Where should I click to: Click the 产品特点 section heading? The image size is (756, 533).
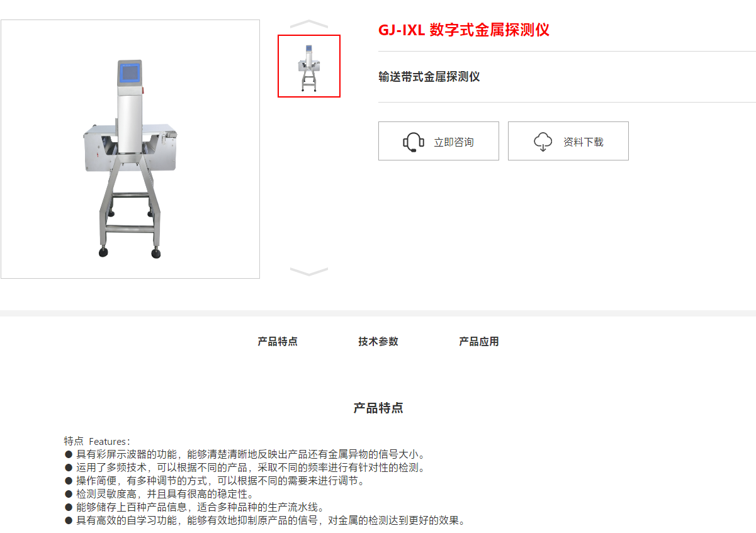pyautogui.click(x=378, y=408)
